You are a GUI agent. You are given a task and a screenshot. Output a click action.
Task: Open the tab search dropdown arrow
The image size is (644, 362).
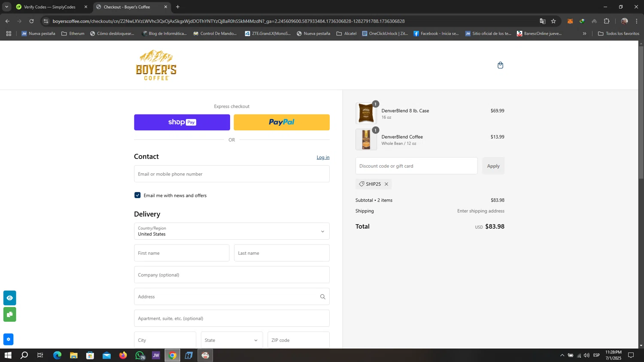coord(6,7)
